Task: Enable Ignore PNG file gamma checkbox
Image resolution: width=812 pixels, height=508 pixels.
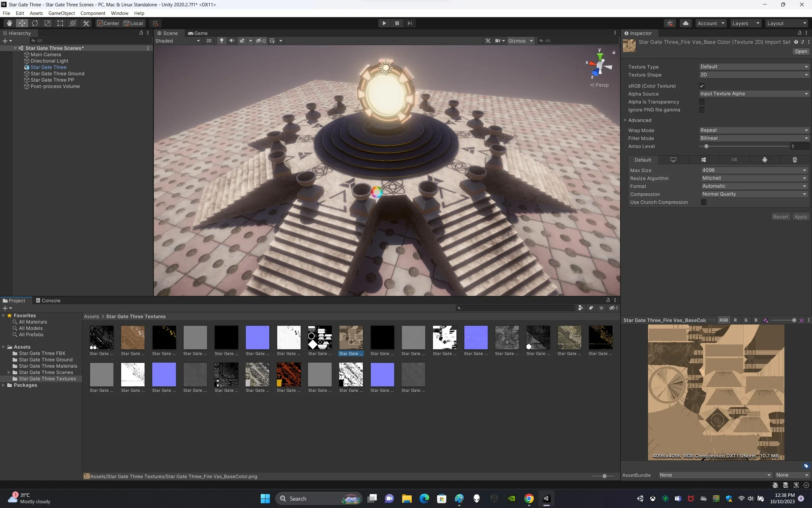Action: point(702,110)
